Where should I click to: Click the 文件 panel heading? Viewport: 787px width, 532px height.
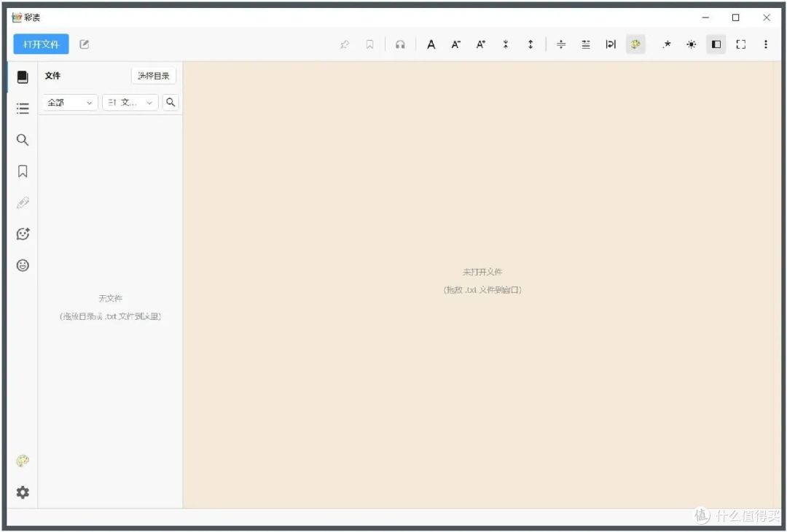tap(52, 76)
